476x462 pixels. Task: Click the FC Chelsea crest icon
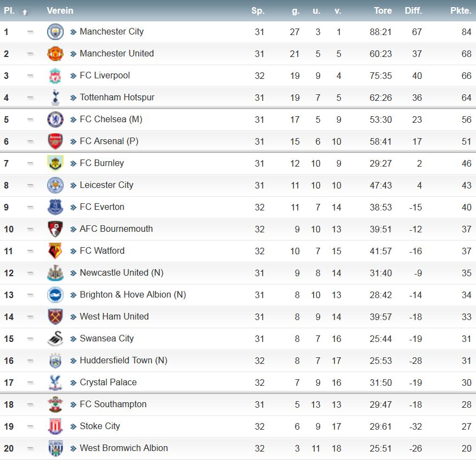(x=55, y=119)
